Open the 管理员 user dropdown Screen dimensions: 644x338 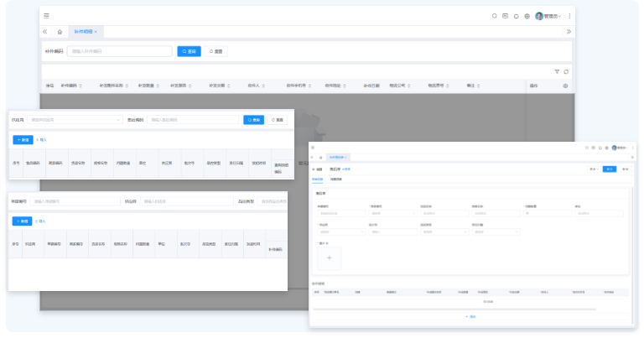pos(549,16)
